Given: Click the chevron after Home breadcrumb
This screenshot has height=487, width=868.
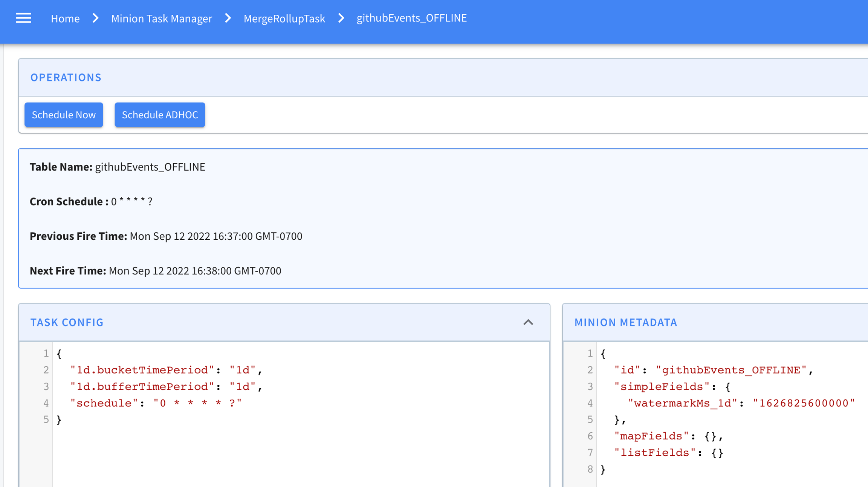Looking at the screenshot, I should pos(96,18).
